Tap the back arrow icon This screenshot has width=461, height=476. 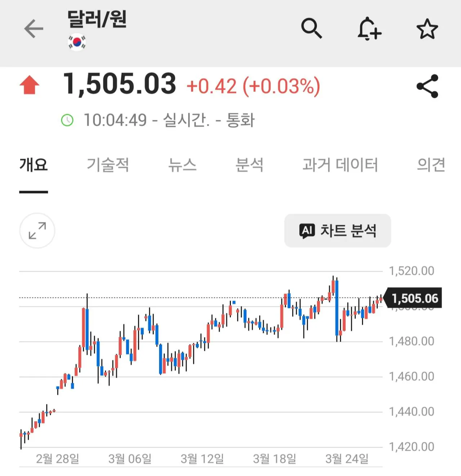tap(33, 29)
